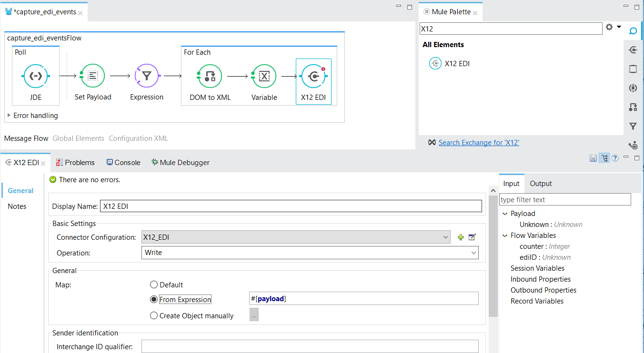Screen dimensions: 644x353
Task: Switch to Global Elements view
Action: pos(78,138)
